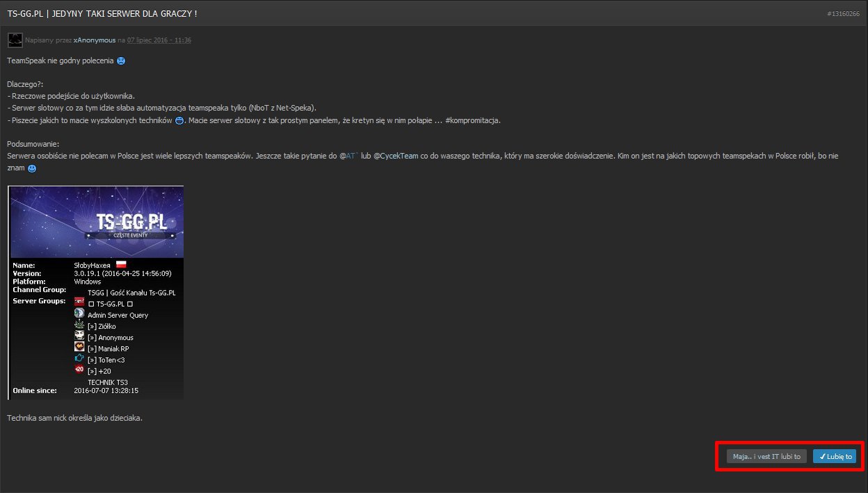Click the laughing emoji after 'techników'
This screenshot has width=868, height=493.
click(x=179, y=120)
